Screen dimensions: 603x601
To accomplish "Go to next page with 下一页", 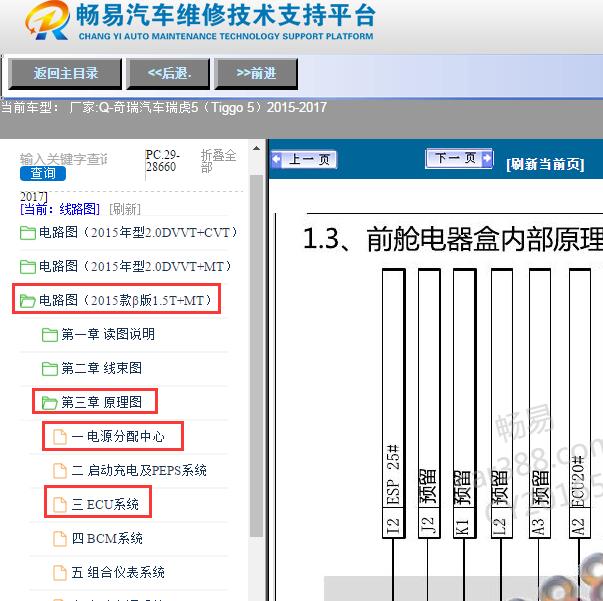I will tap(459, 158).
